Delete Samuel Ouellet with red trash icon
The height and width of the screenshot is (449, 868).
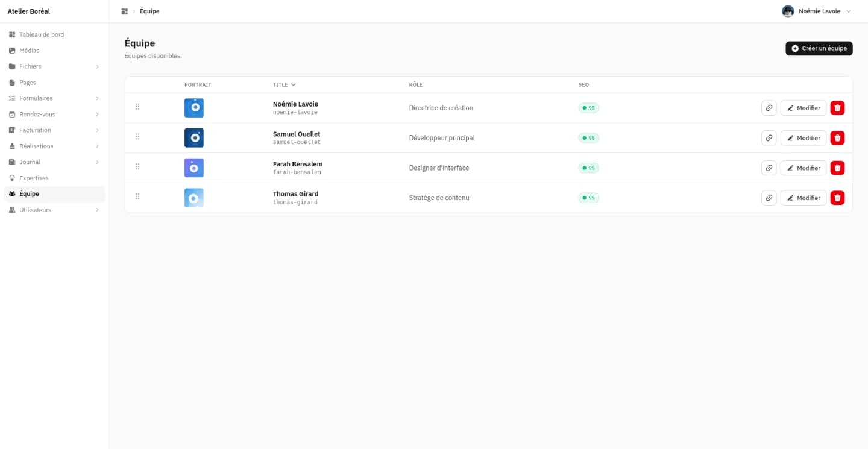837,138
